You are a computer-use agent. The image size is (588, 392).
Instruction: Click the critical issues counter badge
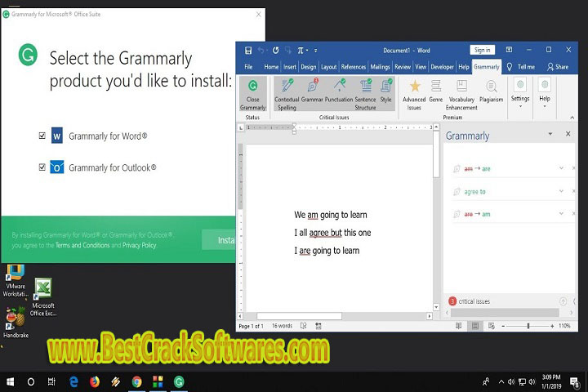[x=452, y=301]
